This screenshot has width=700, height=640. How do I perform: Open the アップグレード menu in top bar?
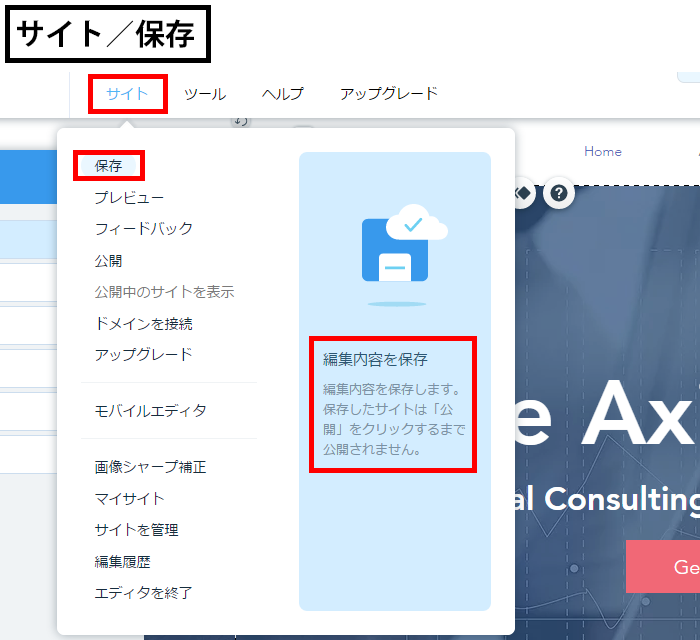[389, 94]
